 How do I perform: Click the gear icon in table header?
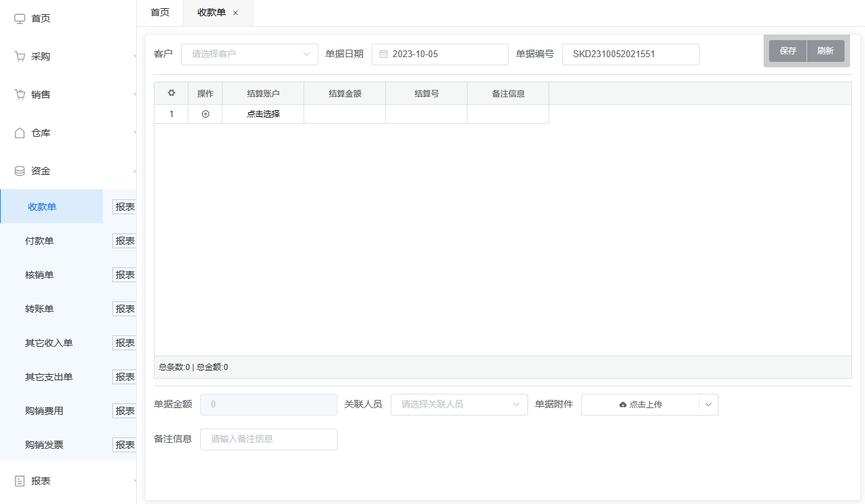172,93
